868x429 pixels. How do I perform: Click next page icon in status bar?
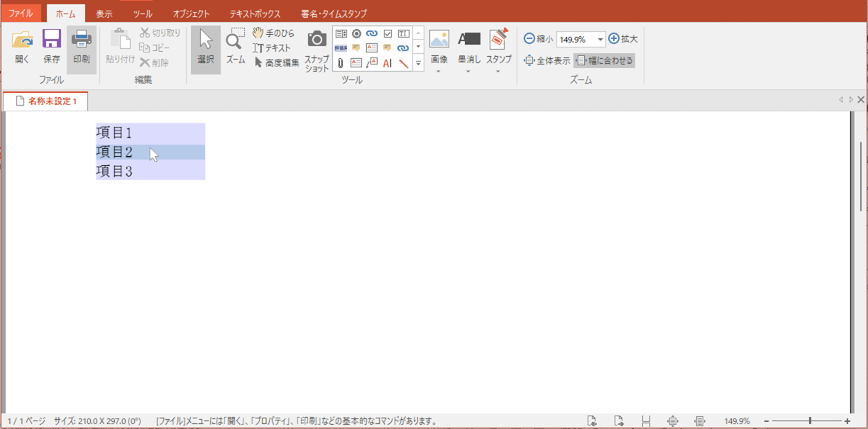tap(619, 421)
